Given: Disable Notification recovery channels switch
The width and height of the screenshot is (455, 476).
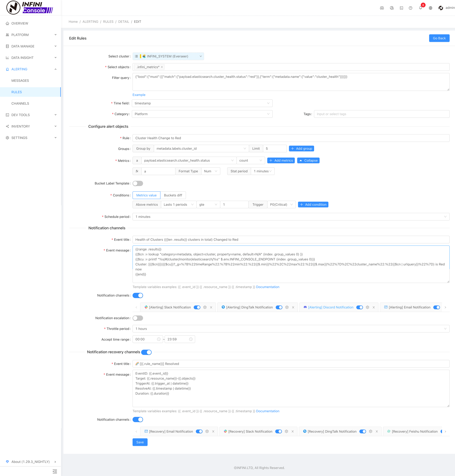Looking at the screenshot, I should (146, 352).
